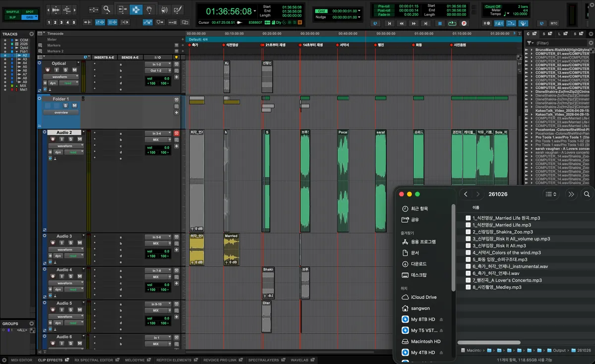Viewport: 595px width, 364px height.
Task: Open Audio 2 waveform track view selector
Action: click(x=65, y=146)
